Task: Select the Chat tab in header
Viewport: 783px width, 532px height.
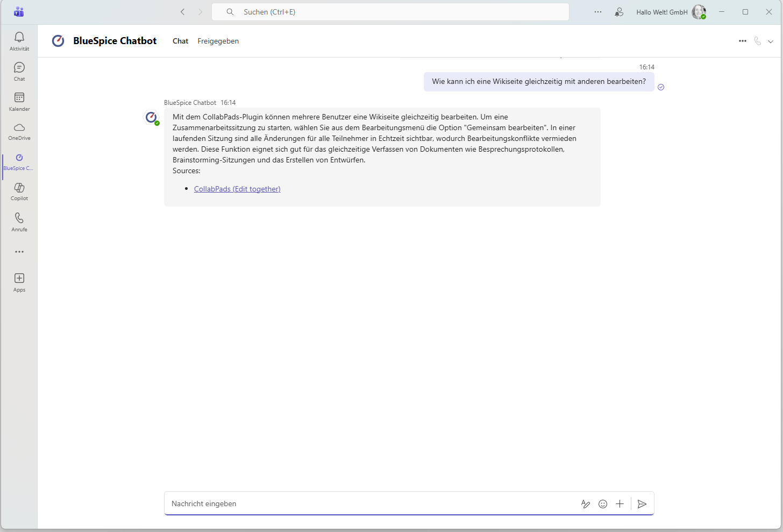Action: [180, 41]
